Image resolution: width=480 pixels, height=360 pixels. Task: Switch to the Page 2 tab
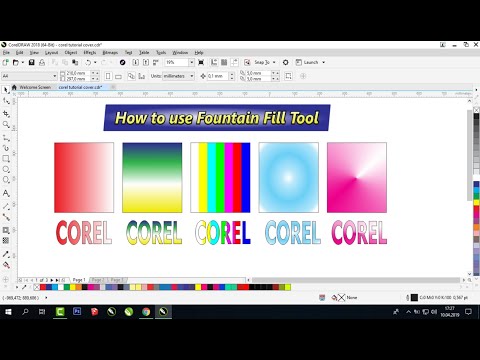tap(97, 280)
